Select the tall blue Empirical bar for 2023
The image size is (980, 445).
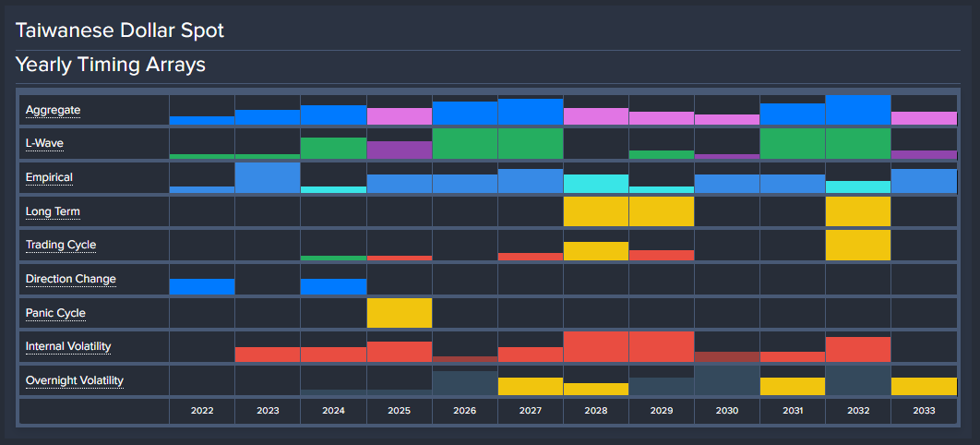point(268,177)
